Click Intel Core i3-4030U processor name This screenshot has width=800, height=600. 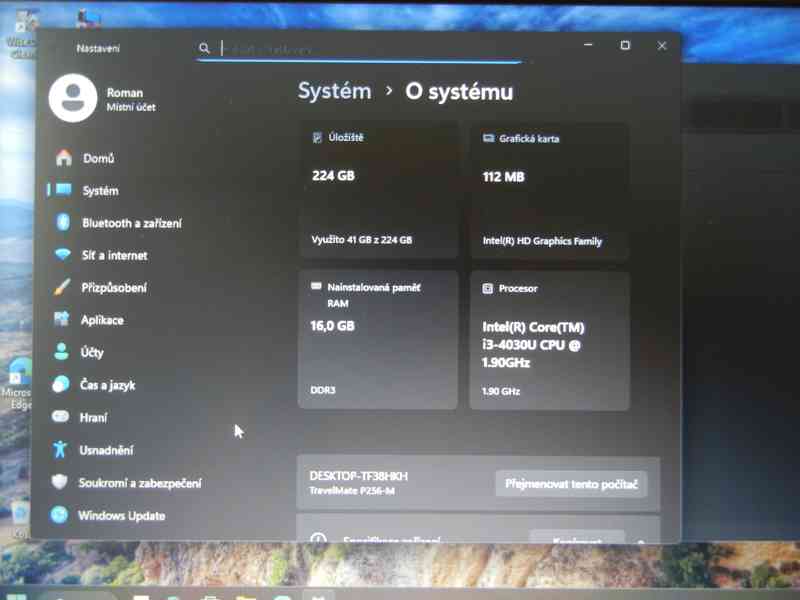tap(533, 345)
